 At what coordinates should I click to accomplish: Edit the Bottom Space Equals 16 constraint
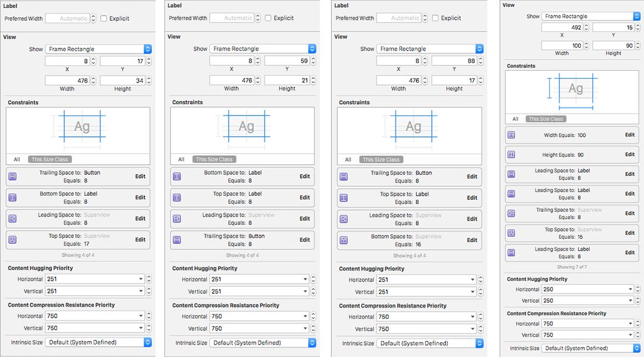pos(472,240)
